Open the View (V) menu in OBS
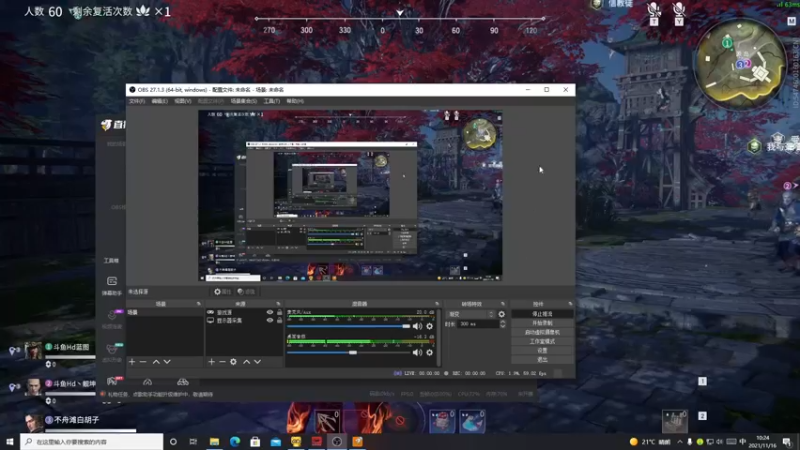This screenshot has width=800, height=450. click(x=183, y=101)
